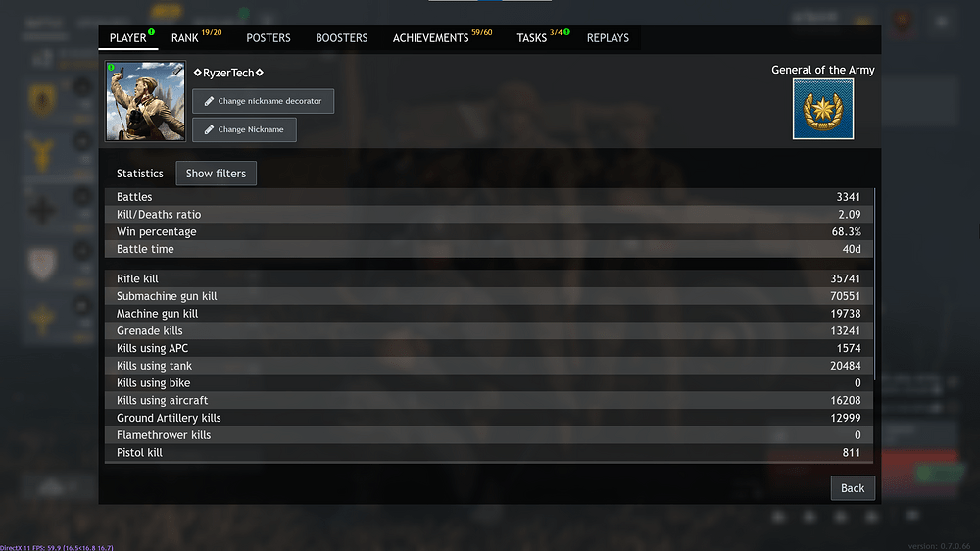Select the Kills using tank row
Viewport: 980px width, 551px height.
(x=488, y=366)
